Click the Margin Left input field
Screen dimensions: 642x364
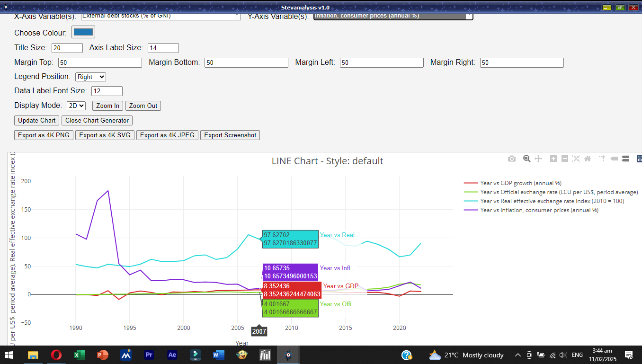click(382, 62)
